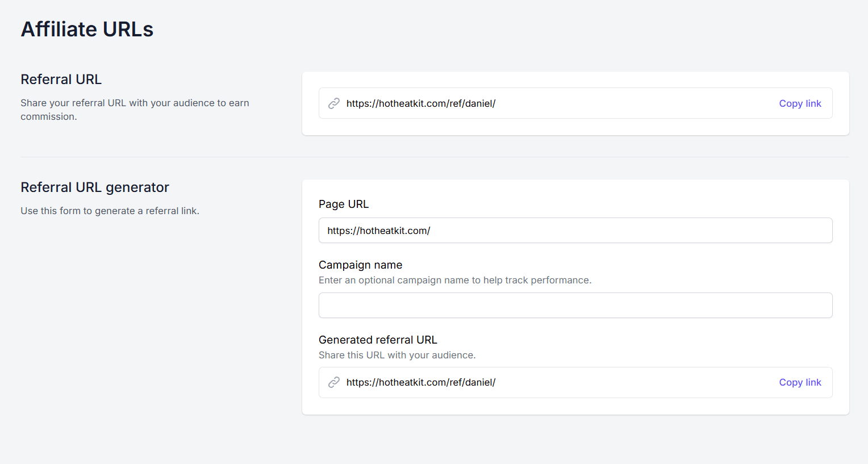Screen dimensions: 868x464
Task: Click the Affiliate URLs page heading
Action: coord(87,30)
